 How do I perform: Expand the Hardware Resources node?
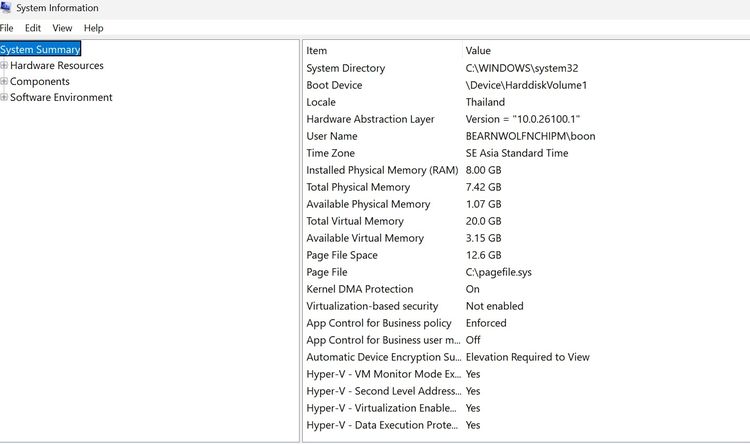point(4,66)
